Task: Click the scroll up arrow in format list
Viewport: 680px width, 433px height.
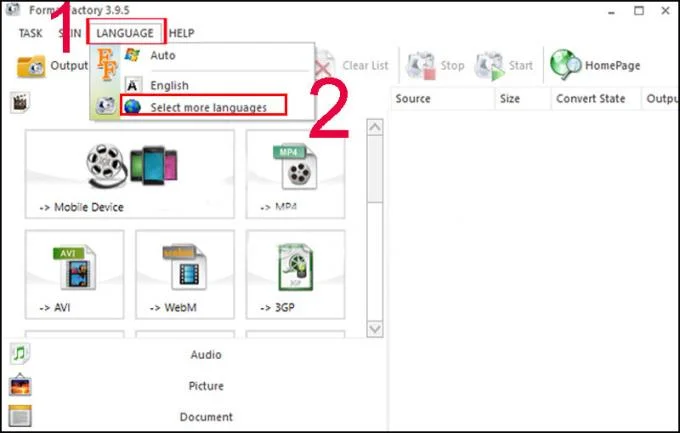Action: point(375,127)
